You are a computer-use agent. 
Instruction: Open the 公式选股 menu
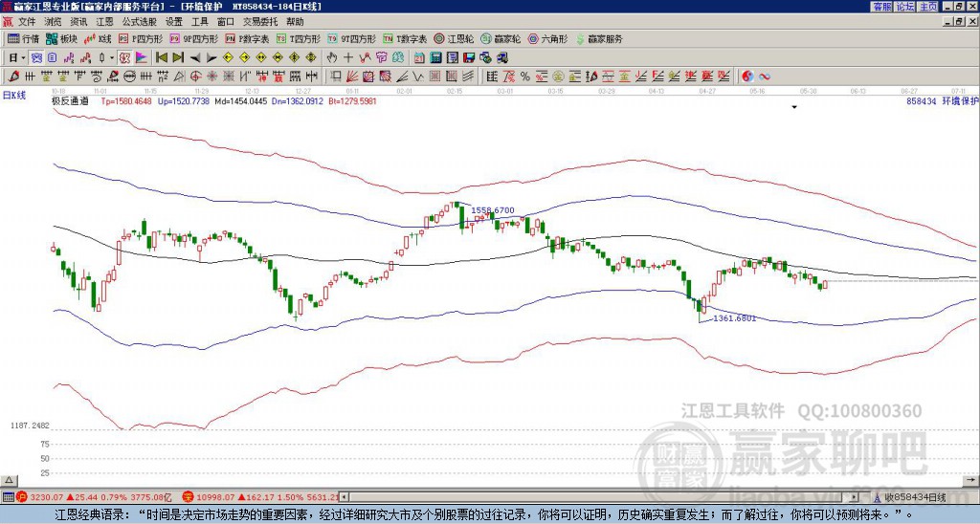(140, 22)
